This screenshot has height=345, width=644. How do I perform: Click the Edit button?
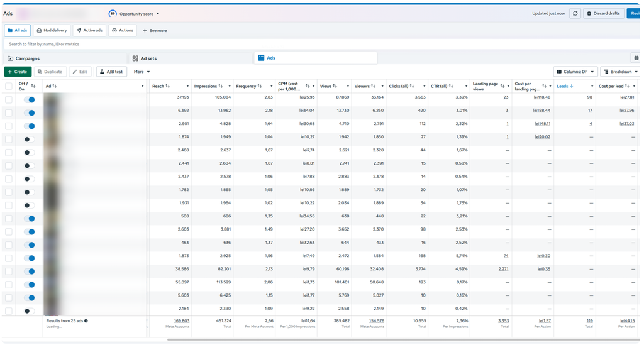click(x=80, y=72)
